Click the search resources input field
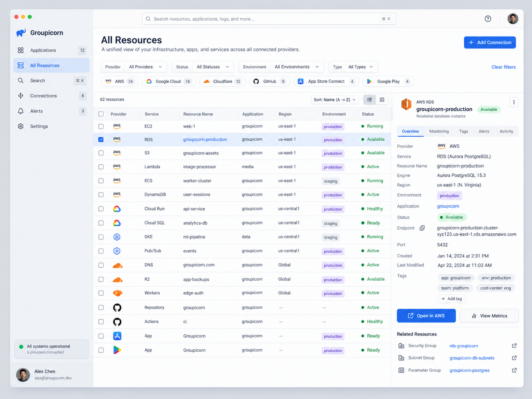532x399 pixels. 269,19
